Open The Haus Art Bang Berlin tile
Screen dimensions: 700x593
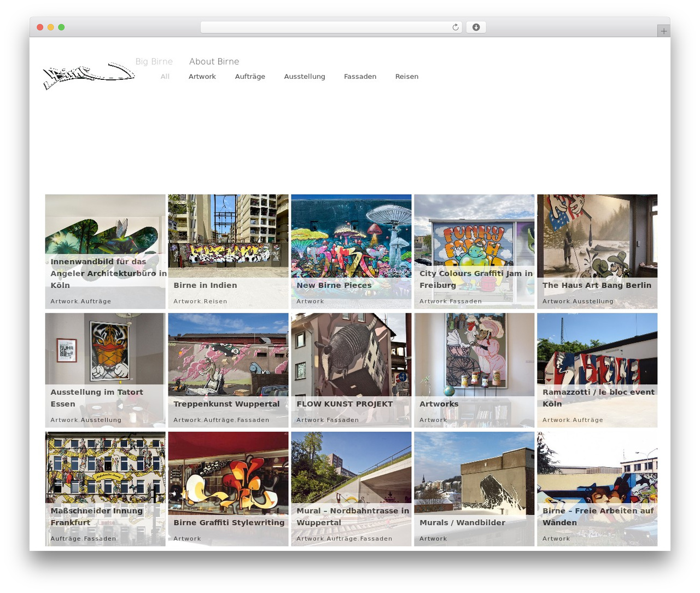pos(597,252)
